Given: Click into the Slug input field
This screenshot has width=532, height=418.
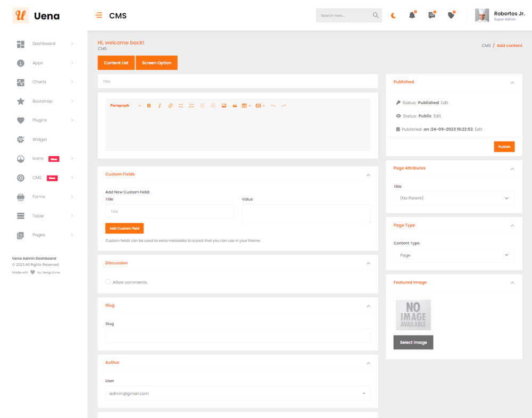Looking at the screenshot, I should point(238,336).
